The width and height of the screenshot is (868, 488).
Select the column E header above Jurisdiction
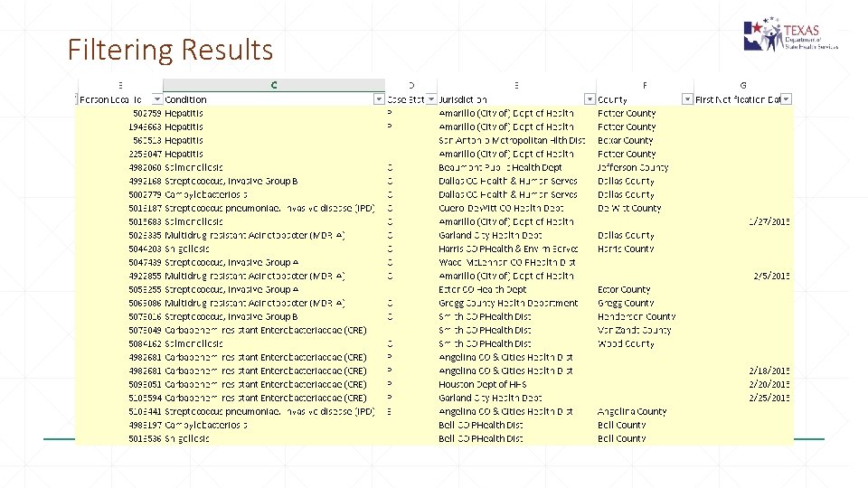tap(516, 85)
